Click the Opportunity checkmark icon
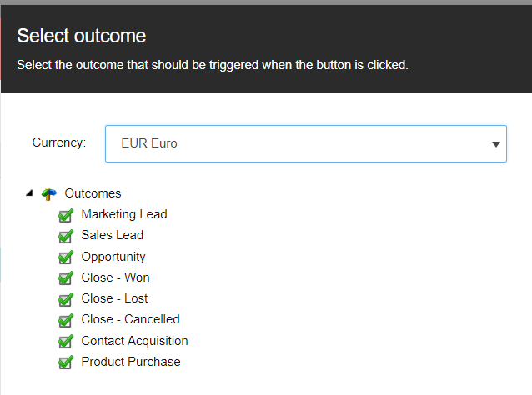 [x=66, y=257]
